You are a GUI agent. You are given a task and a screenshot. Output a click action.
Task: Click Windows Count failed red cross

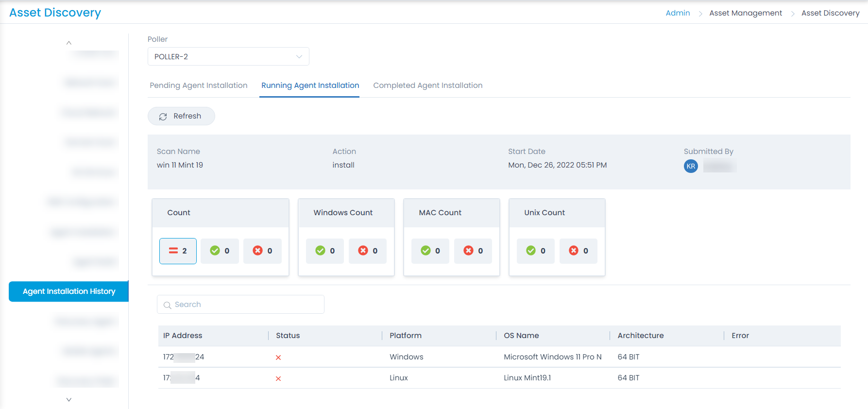coord(367,251)
